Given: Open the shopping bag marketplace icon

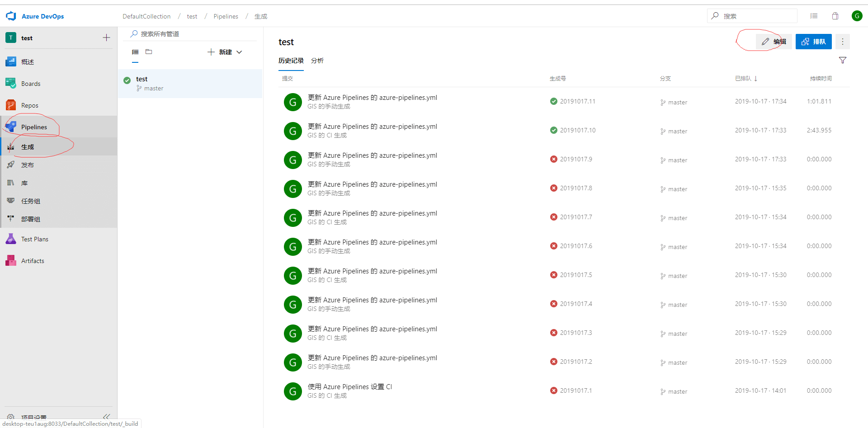Looking at the screenshot, I should coord(835,16).
